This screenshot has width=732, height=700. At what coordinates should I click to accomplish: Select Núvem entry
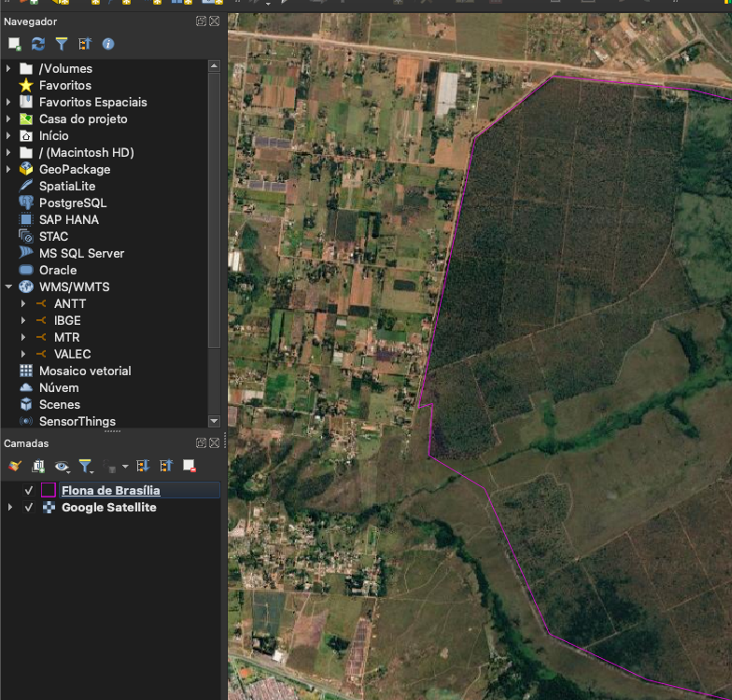tap(59, 388)
